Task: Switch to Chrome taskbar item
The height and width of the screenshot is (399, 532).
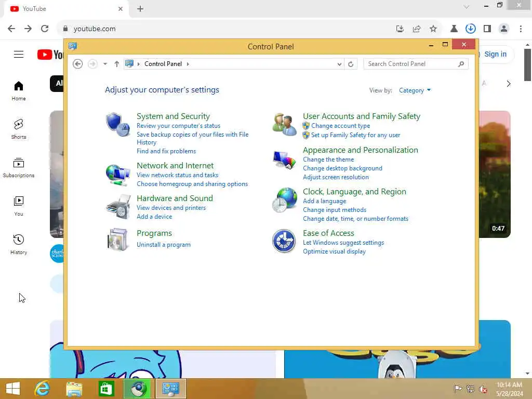Action: (138, 389)
